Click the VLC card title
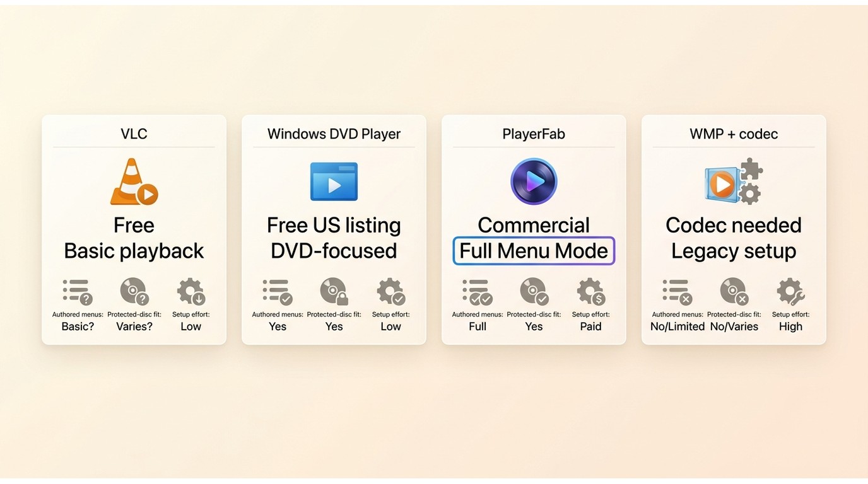This screenshot has width=868, height=484. coord(134,134)
